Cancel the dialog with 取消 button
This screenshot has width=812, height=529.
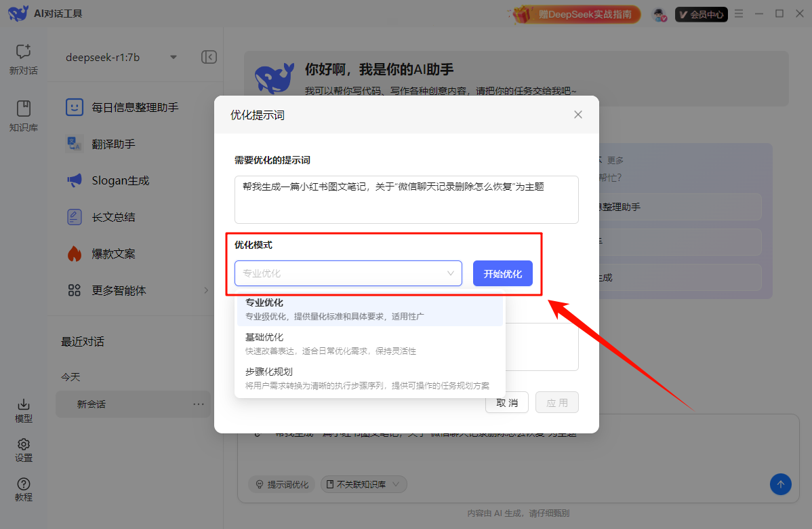coord(506,401)
